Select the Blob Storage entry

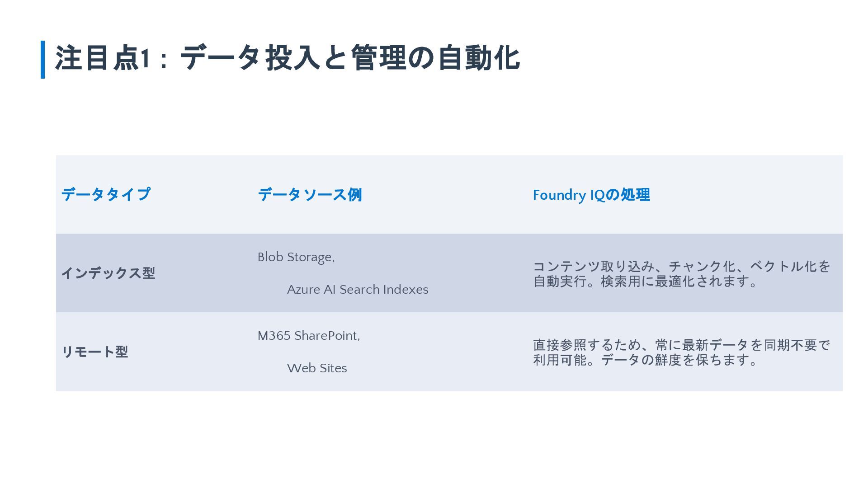(296, 257)
